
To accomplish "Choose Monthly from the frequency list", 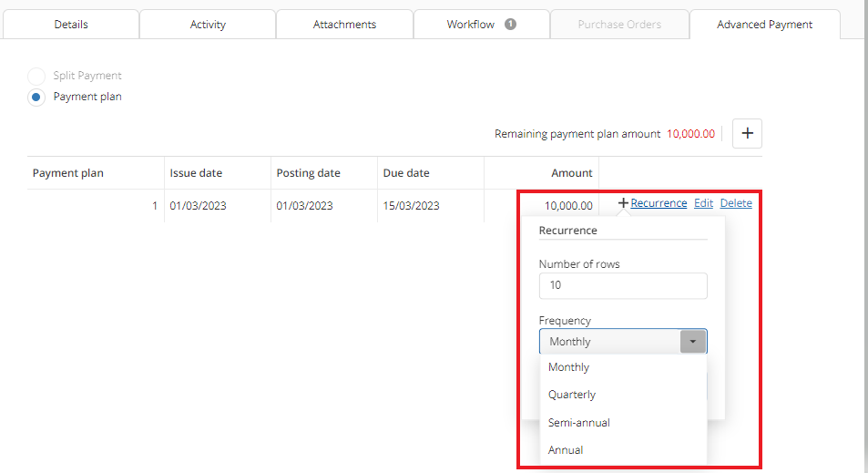I will pos(568,367).
